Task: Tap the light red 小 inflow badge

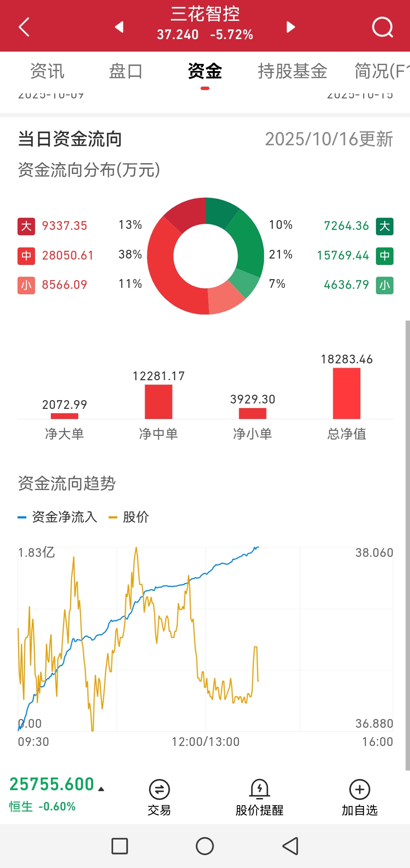Action: [x=26, y=285]
